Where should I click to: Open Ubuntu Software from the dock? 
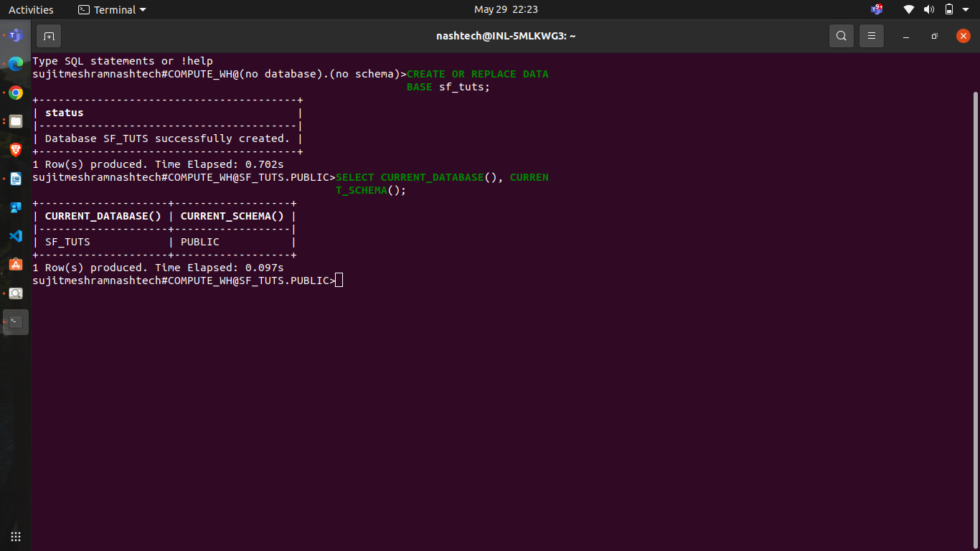click(x=16, y=265)
